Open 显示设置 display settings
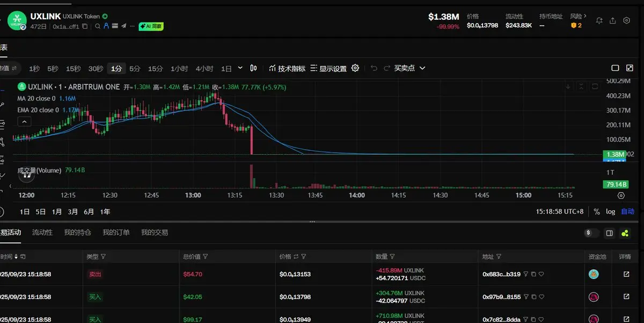The image size is (644, 323). (x=328, y=69)
